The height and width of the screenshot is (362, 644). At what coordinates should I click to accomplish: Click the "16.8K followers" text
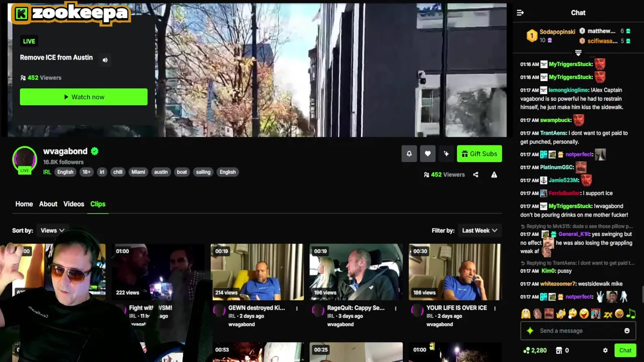(63, 162)
